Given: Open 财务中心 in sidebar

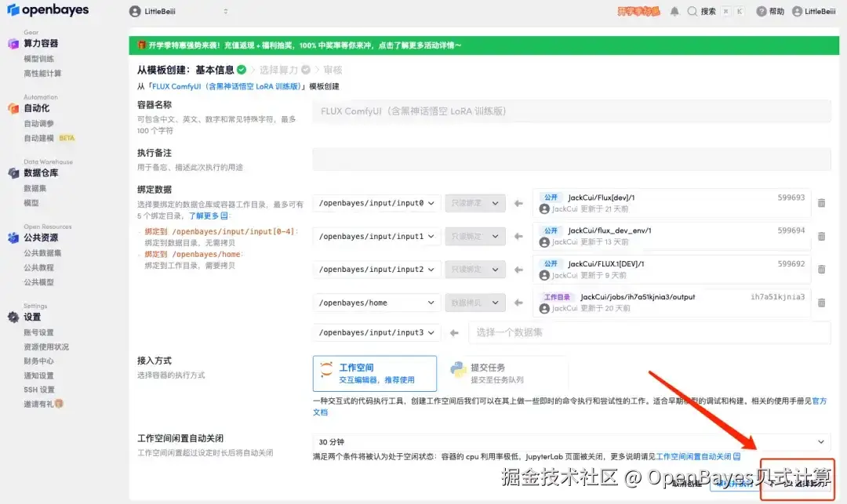Looking at the screenshot, I should (39, 361).
